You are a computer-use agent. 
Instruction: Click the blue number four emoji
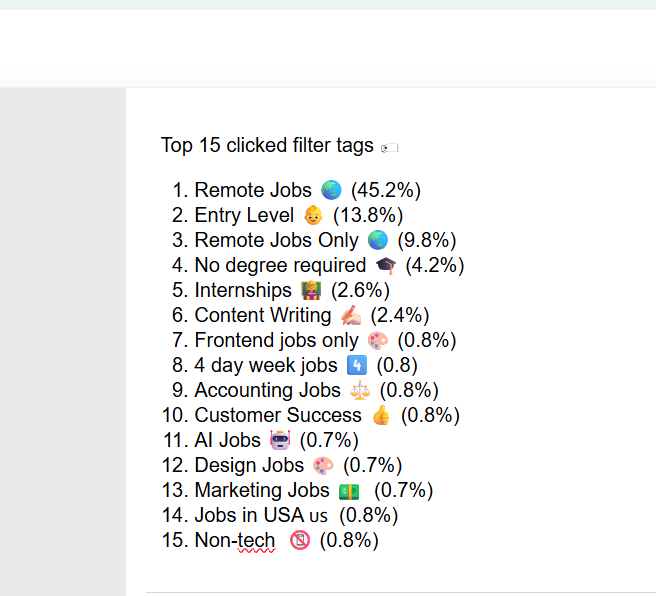356,366
